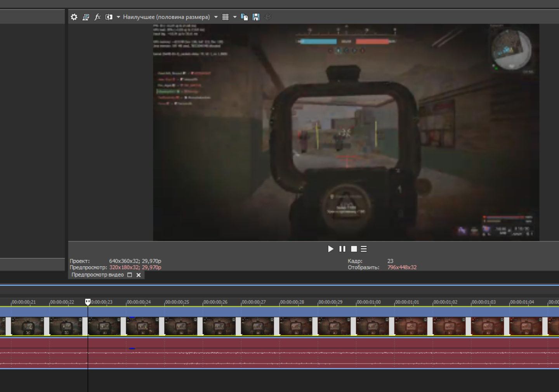Open video output FX (fx icon)
559x392 pixels.
[97, 17]
